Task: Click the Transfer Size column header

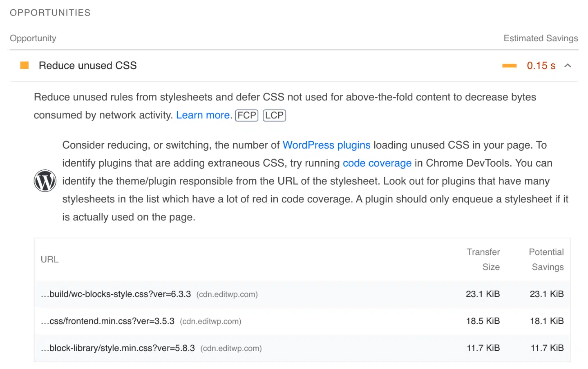Action: [x=483, y=260]
